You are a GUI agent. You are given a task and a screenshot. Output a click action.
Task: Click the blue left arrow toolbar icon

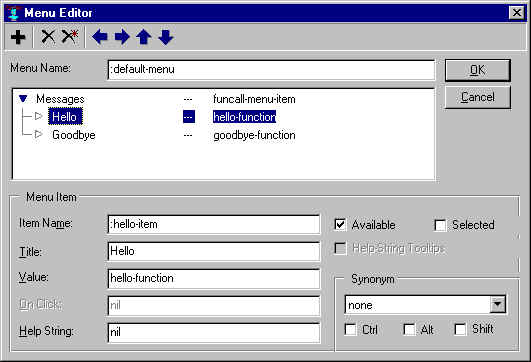tap(100, 37)
